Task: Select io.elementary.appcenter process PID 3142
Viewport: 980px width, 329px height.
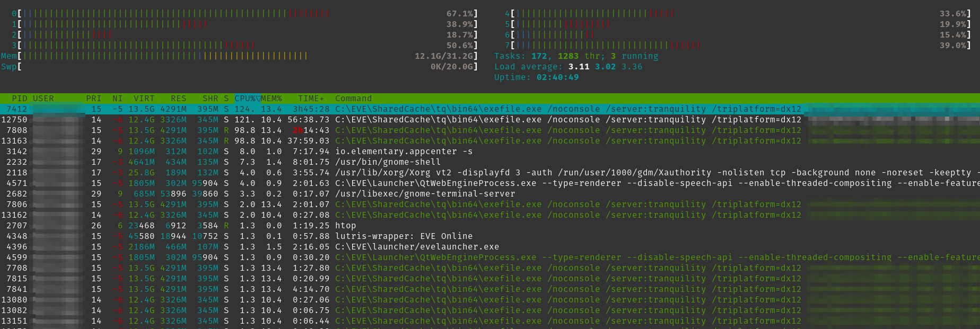Action: 490,152
